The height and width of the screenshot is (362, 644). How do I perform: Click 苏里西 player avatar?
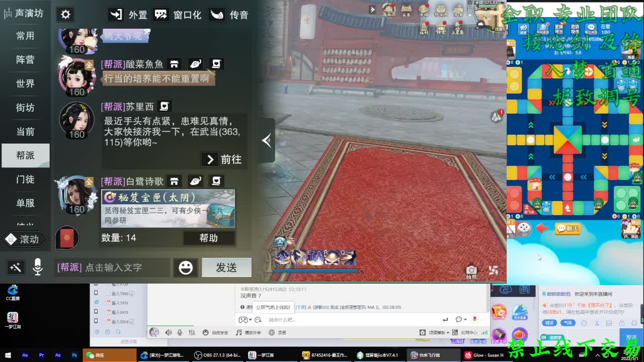[76, 120]
